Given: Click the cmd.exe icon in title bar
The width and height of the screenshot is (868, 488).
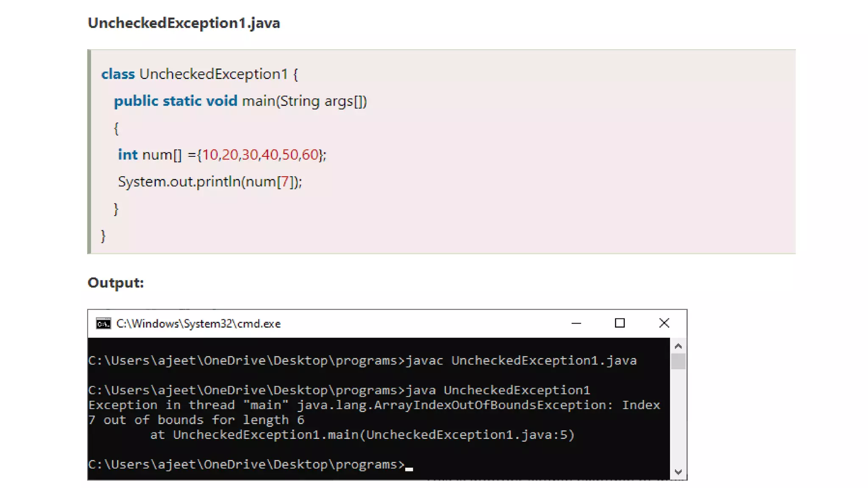Looking at the screenshot, I should [x=103, y=324].
